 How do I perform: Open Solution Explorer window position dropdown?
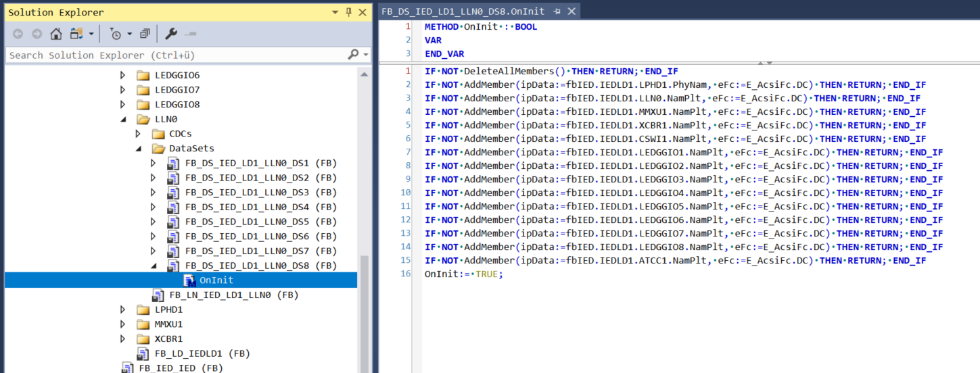(x=335, y=12)
